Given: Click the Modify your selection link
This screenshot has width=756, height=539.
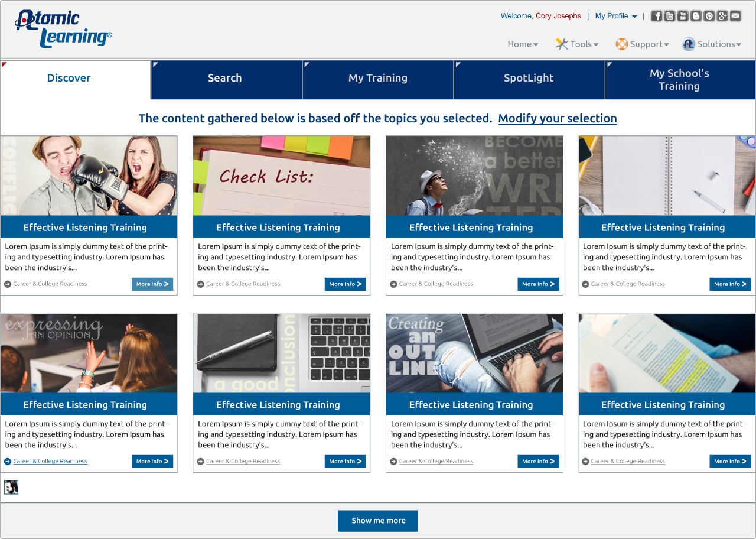Looking at the screenshot, I should tap(558, 119).
